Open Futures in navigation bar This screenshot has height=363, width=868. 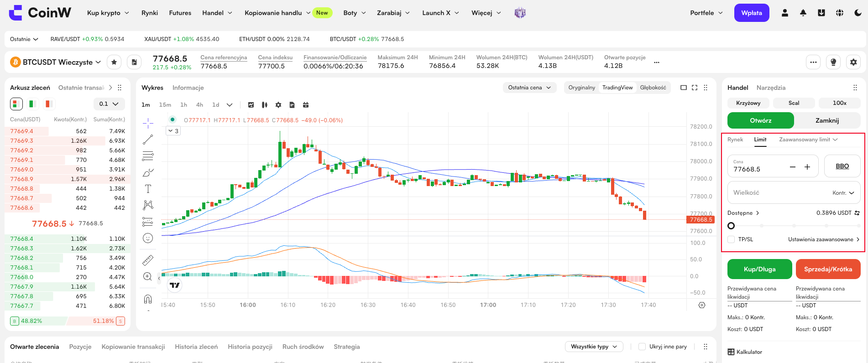180,13
